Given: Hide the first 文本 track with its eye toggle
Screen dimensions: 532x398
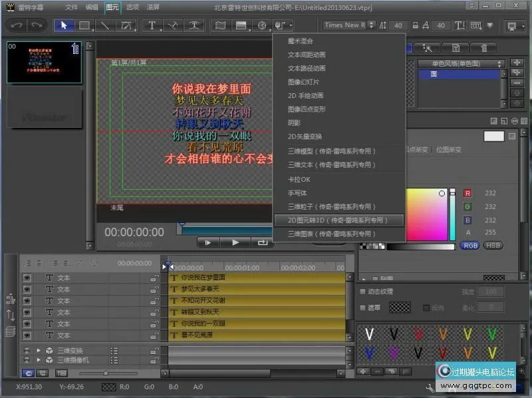Looking at the screenshot, I should [27, 278].
